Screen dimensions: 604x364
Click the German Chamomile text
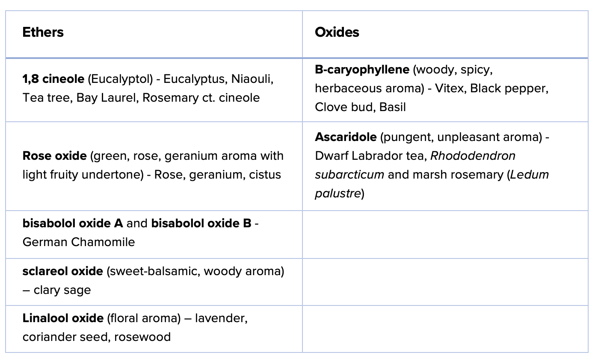tap(78, 242)
